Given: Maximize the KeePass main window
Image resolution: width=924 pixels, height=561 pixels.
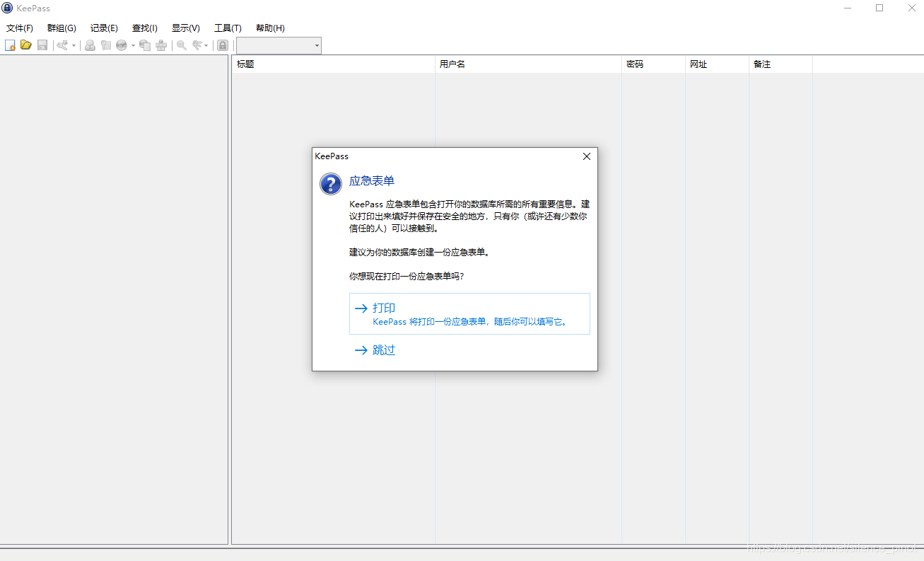Looking at the screenshot, I should [x=879, y=8].
